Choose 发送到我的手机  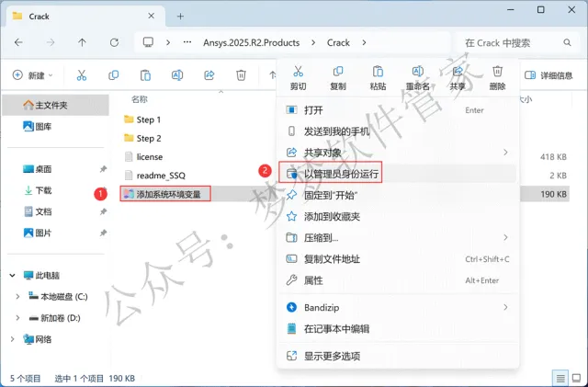click(398, 131)
